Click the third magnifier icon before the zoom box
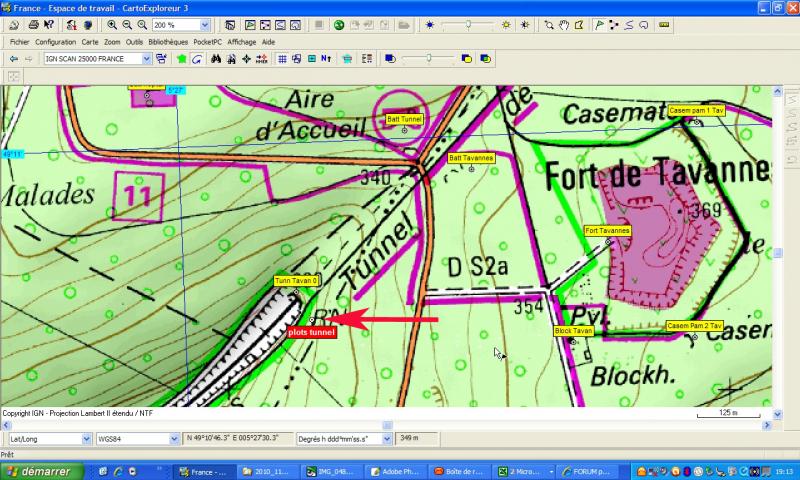The width and height of the screenshot is (800, 480). pyautogui.click(x=142, y=25)
